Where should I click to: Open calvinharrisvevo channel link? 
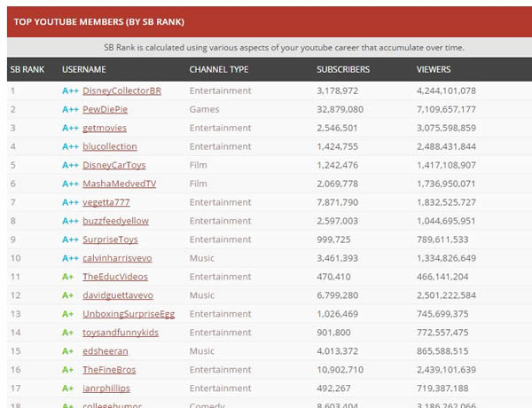tap(117, 258)
